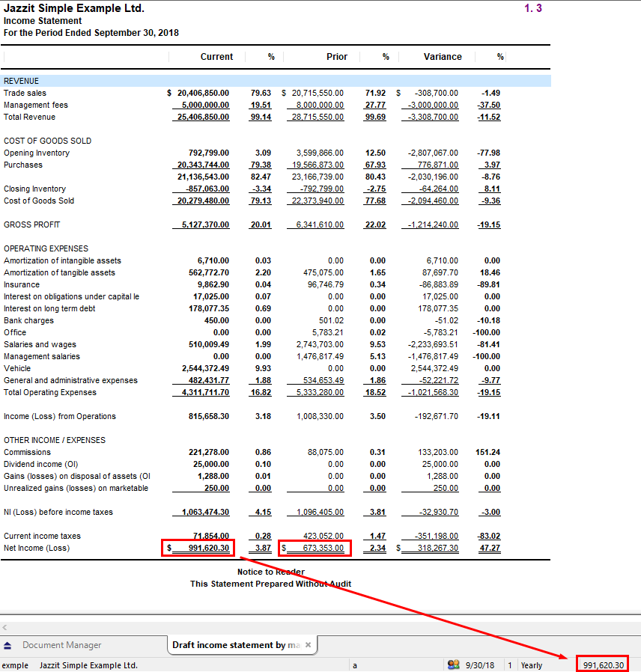Click the Current column header
This screenshot has width=641, height=672.
click(216, 57)
